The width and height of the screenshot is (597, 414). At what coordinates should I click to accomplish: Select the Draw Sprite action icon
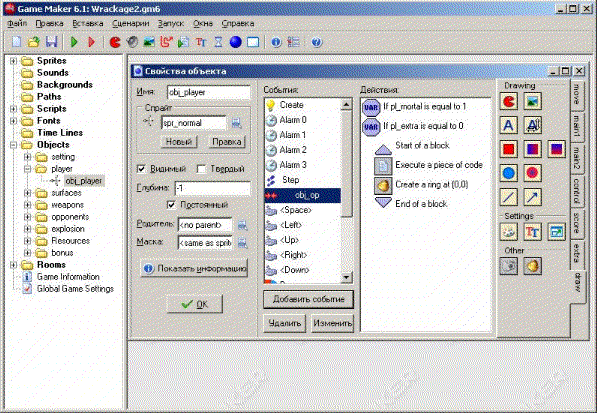click(x=509, y=102)
